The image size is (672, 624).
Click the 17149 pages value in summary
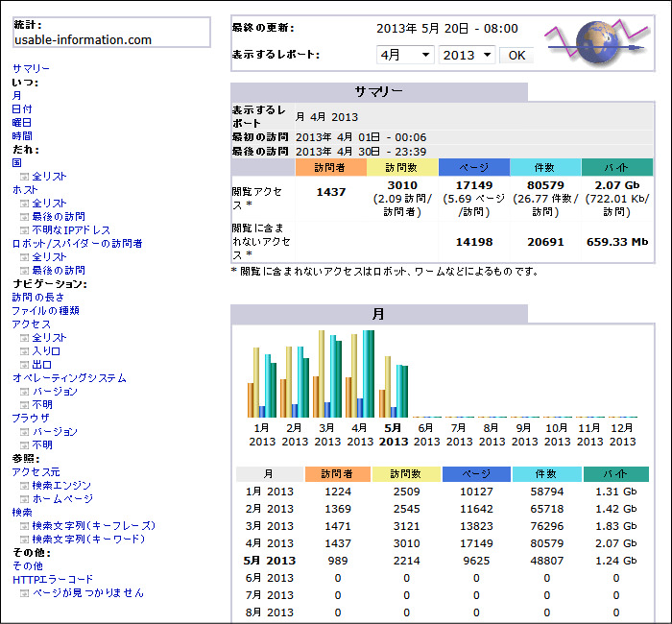tap(474, 185)
